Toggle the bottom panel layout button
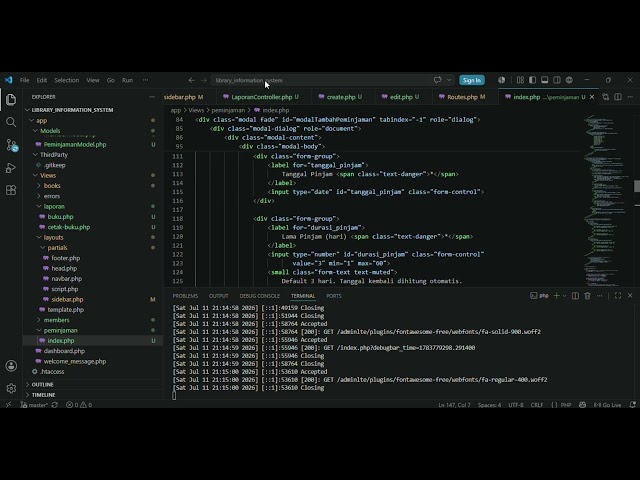Image resolution: width=640 pixels, height=480 pixels. pyautogui.click(x=544, y=80)
